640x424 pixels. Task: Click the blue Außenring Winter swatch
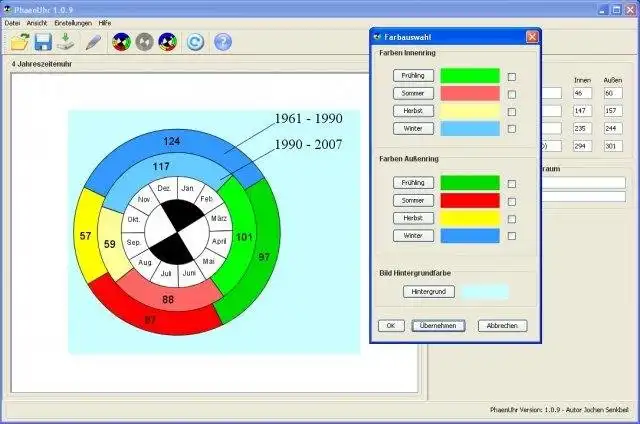[470, 235]
